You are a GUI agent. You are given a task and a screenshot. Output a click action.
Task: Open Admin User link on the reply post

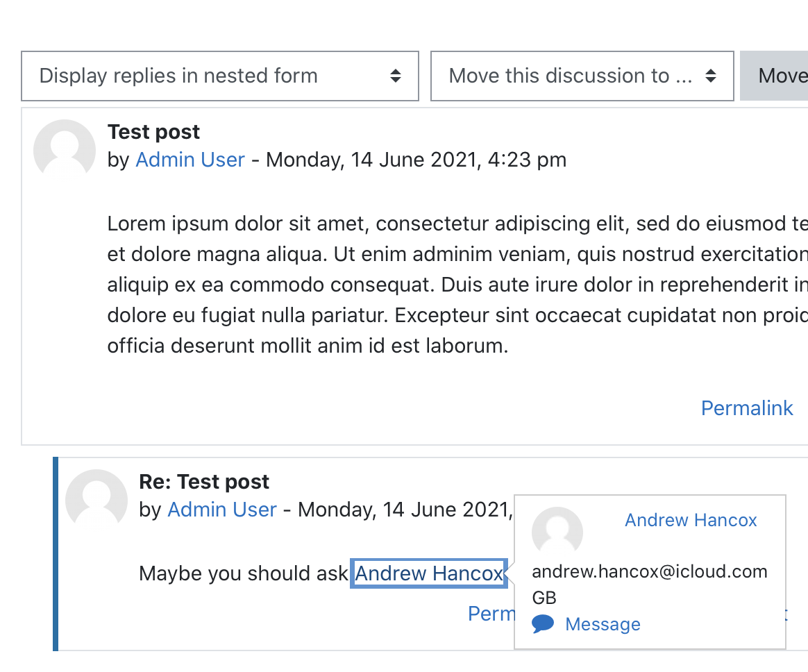(222, 510)
